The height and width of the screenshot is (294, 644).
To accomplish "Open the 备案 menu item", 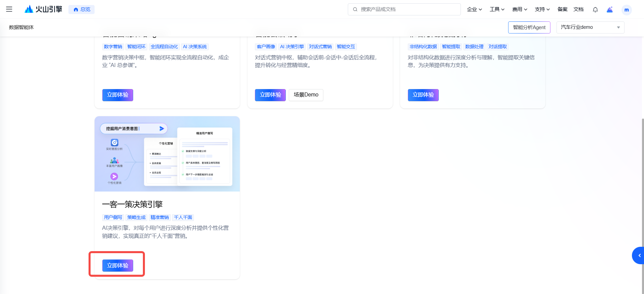I will tap(562, 9).
